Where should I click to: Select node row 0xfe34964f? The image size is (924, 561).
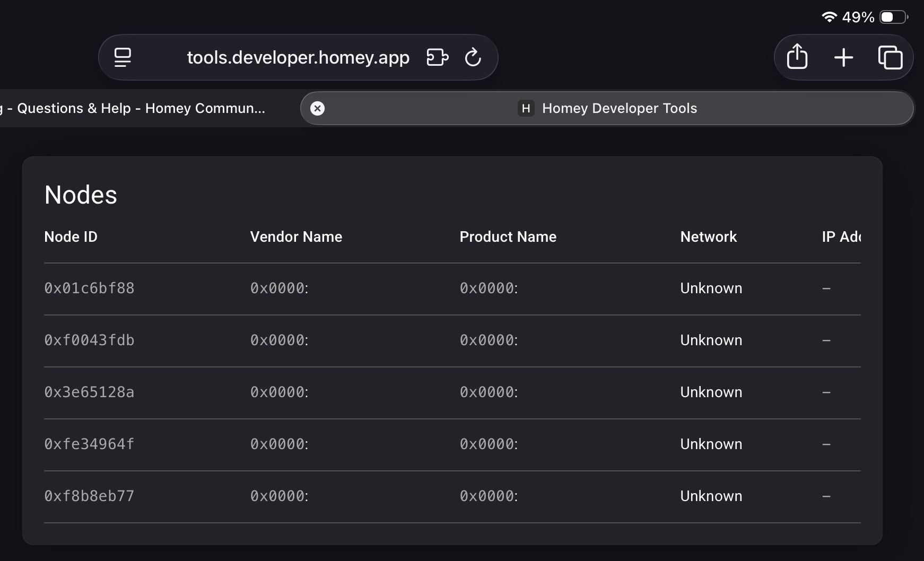pos(89,444)
